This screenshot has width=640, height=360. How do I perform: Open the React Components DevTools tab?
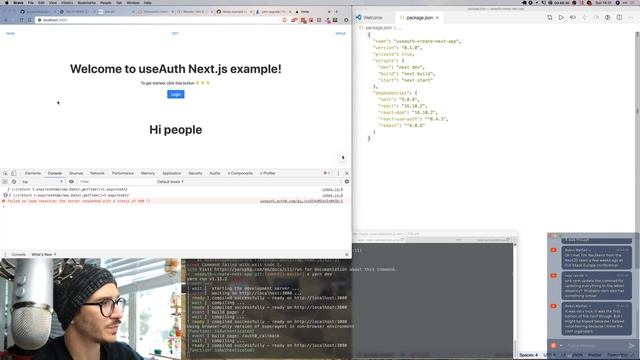click(x=240, y=173)
